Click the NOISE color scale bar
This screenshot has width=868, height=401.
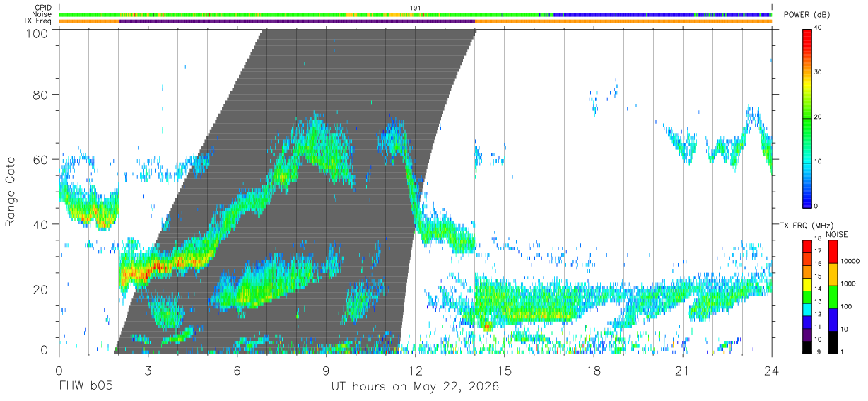point(833,297)
